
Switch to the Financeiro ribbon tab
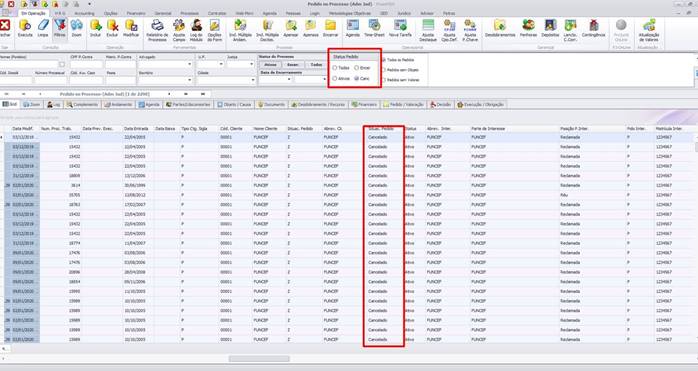pos(136,13)
